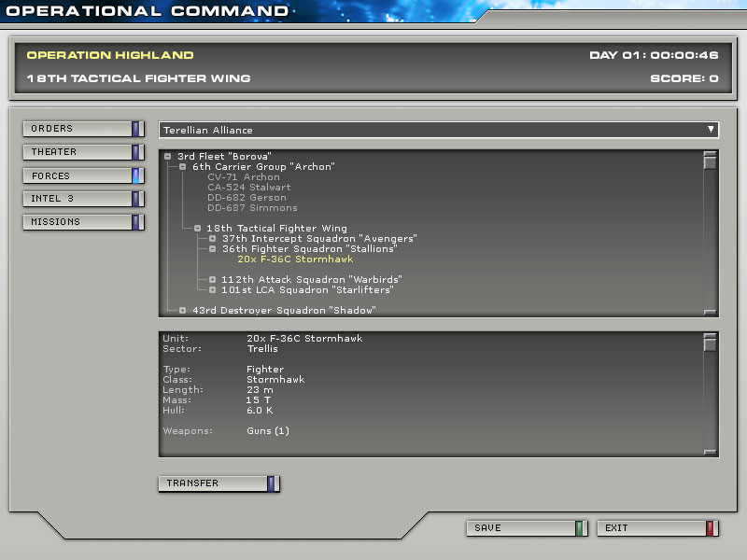747x560 pixels.
Task: Open the Terellian Alliance dropdown
Action: click(438, 130)
